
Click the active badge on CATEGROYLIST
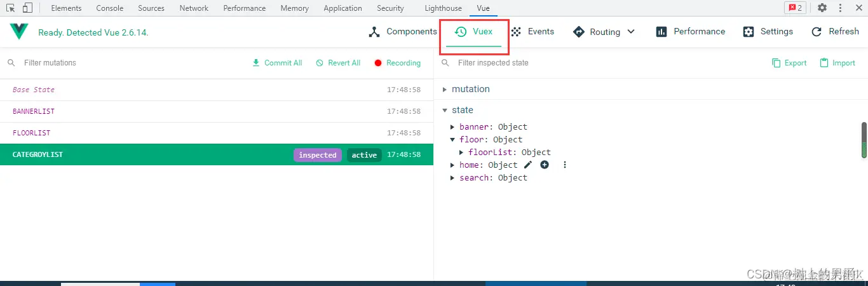(364, 155)
